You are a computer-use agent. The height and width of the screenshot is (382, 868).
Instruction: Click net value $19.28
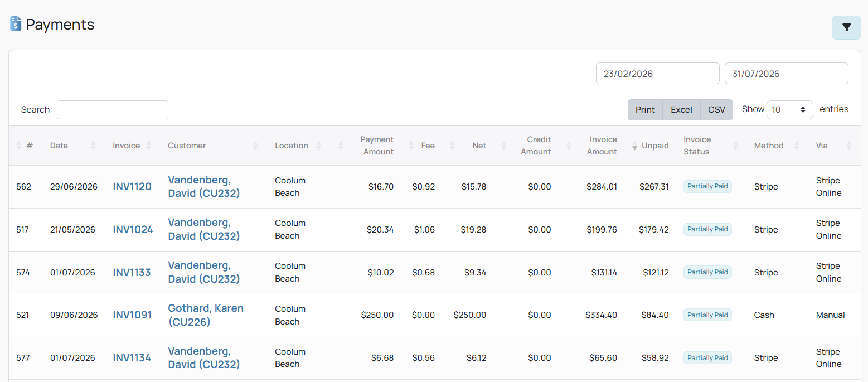coord(473,230)
